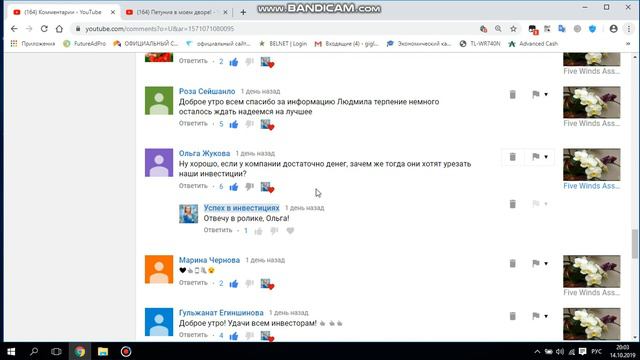Screen dimensions: 640x360
Task: Dislike the reply by Успех в инвестициях
Action: click(x=274, y=231)
